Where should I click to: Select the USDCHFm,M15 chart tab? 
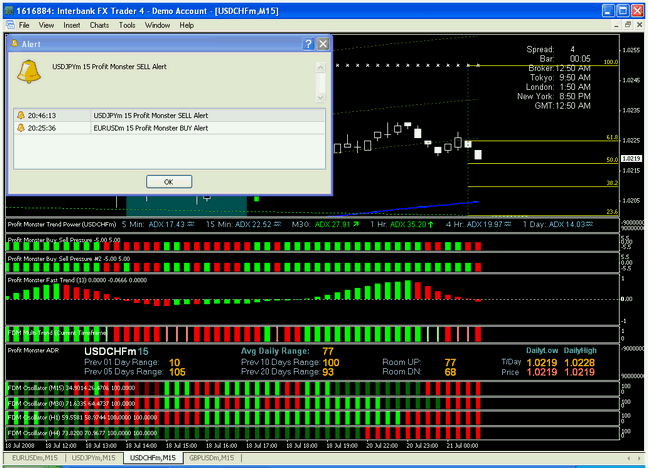(x=153, y=458)
